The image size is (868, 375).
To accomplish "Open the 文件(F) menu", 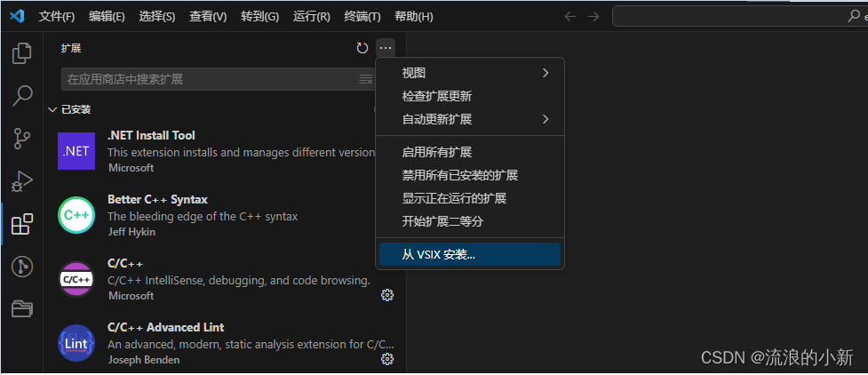I will point(57,17).
